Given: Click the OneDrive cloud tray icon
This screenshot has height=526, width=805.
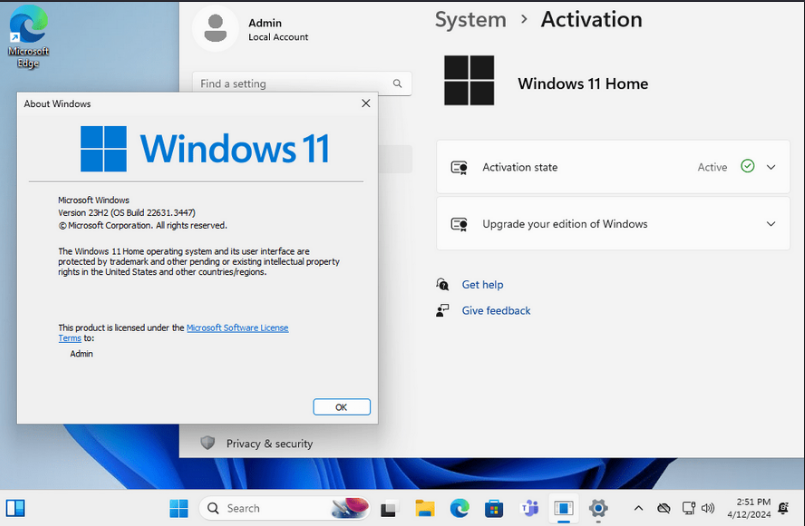Looking at the screenshot, I should pos(663,509).
